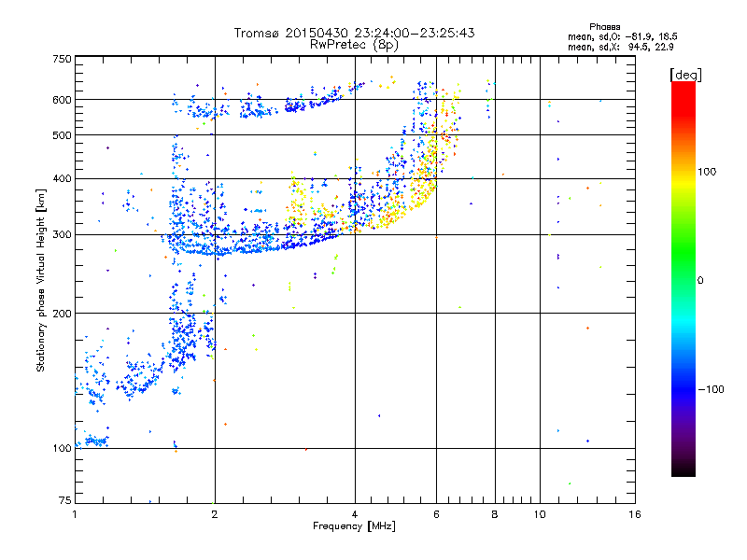Click the y-axis '500' tick label
747x560 pixels.
(x=62, y=135)
